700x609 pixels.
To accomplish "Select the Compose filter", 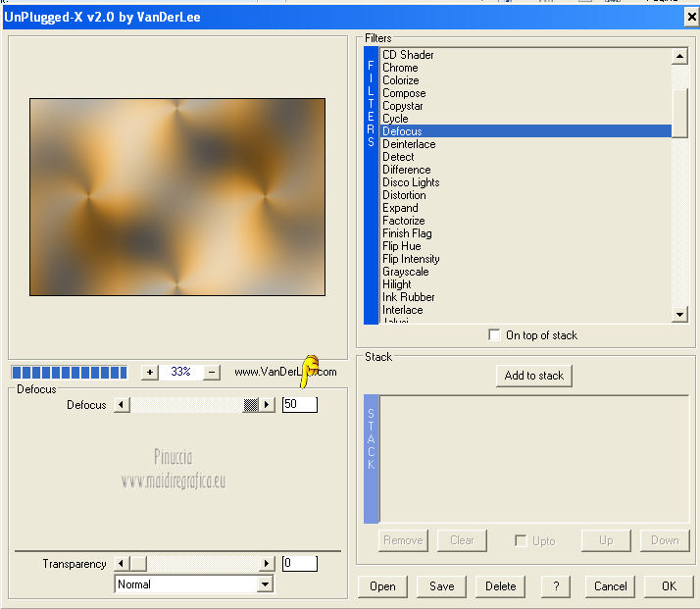I will tap(525, 93).
